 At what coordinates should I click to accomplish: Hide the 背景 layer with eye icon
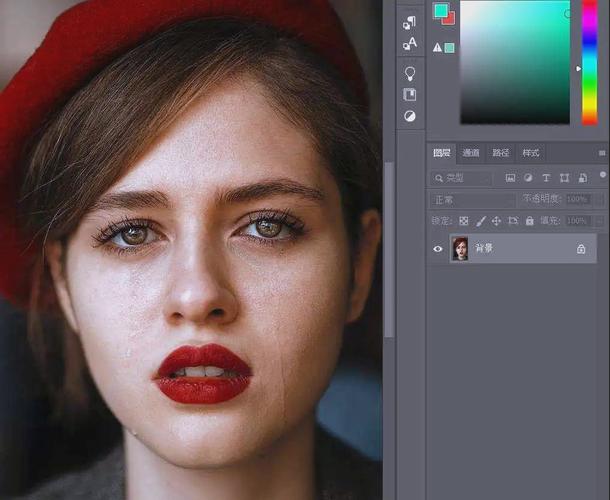click(437, 249)
